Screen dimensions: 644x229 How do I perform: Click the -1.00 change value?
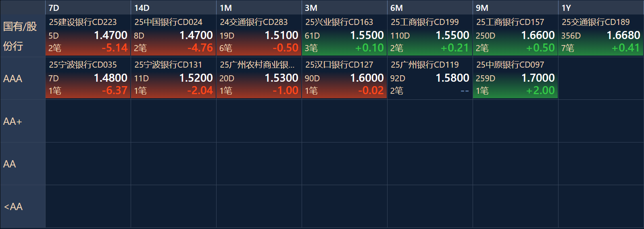point(286,91)
